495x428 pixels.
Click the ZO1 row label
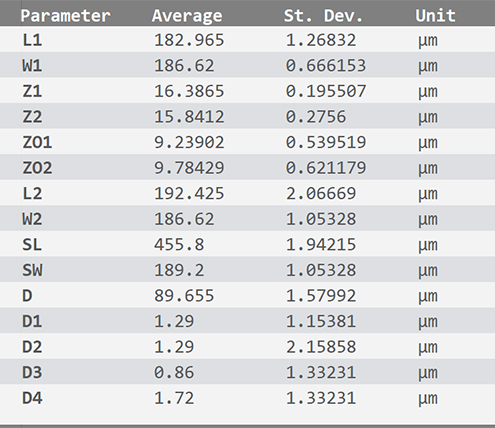click(x=37, y=142)
